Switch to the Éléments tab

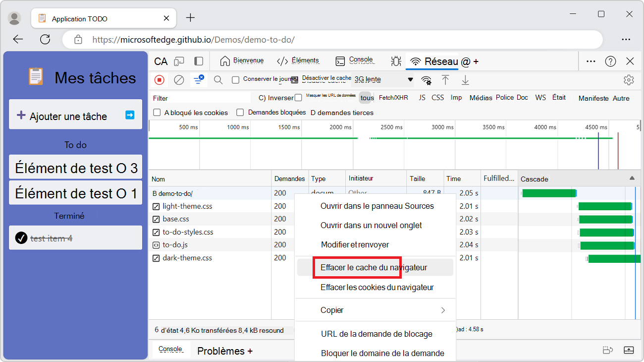tap(298, 61)
